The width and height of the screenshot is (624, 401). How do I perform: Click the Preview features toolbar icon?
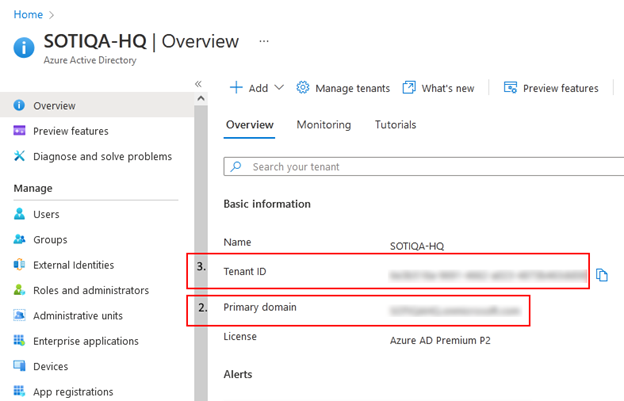[510, 87]
